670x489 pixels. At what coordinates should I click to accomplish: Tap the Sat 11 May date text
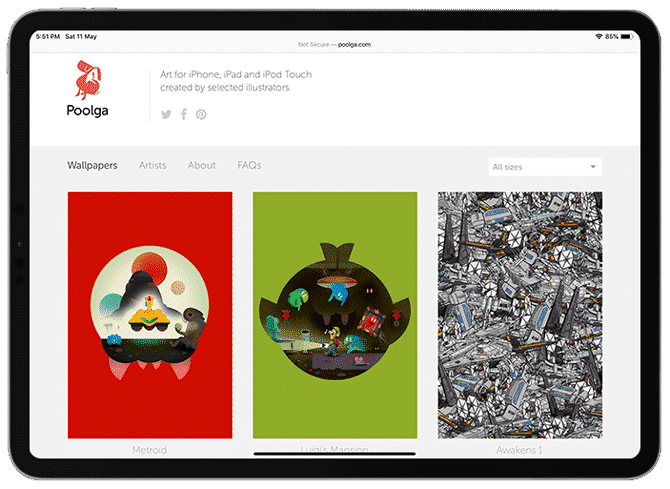pos(81,37)
